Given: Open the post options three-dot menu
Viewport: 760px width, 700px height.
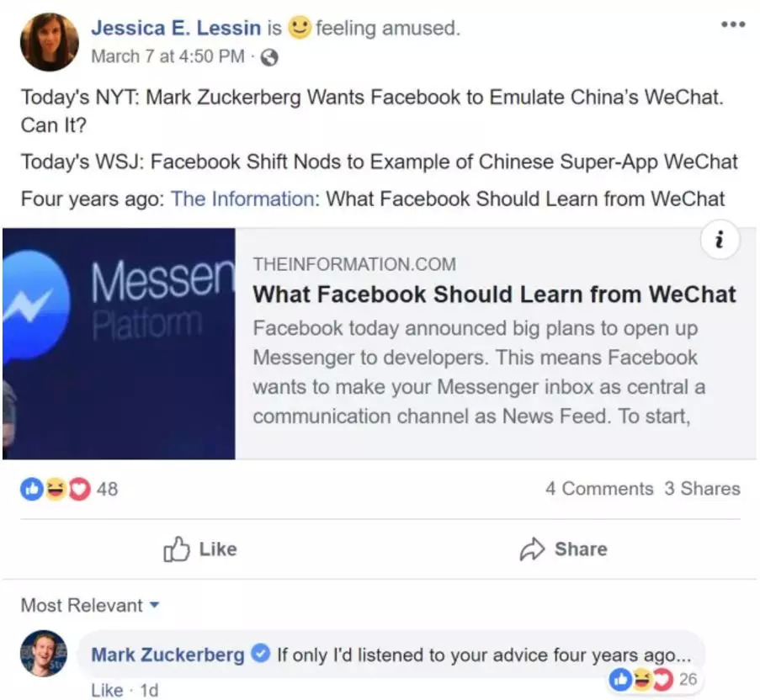Looking at the screenshot, I should (732, 25).
